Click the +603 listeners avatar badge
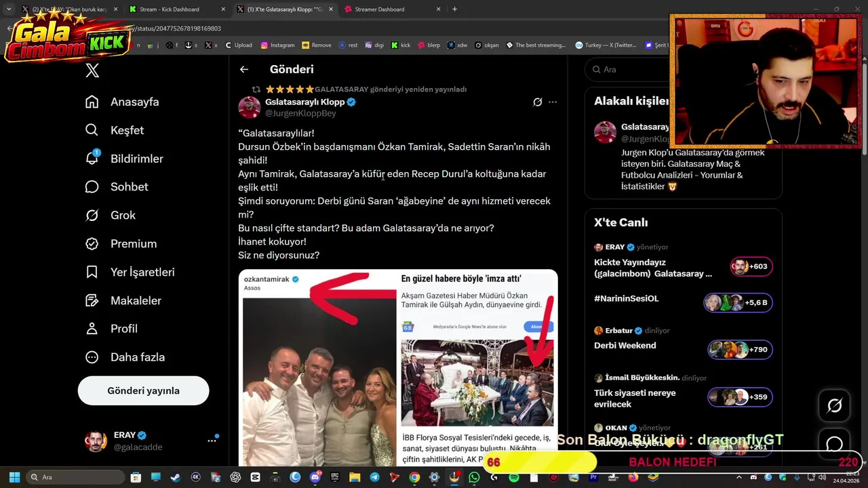Image resolution: width=868 pixels, height=488 pixels. (x=751, y=266)
